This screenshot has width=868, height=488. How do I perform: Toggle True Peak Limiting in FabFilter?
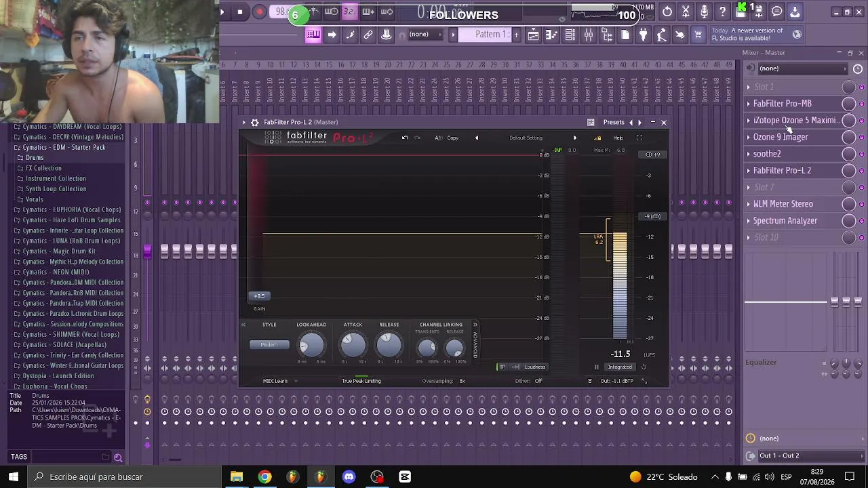pyautogui.click(x=361, y=381)
